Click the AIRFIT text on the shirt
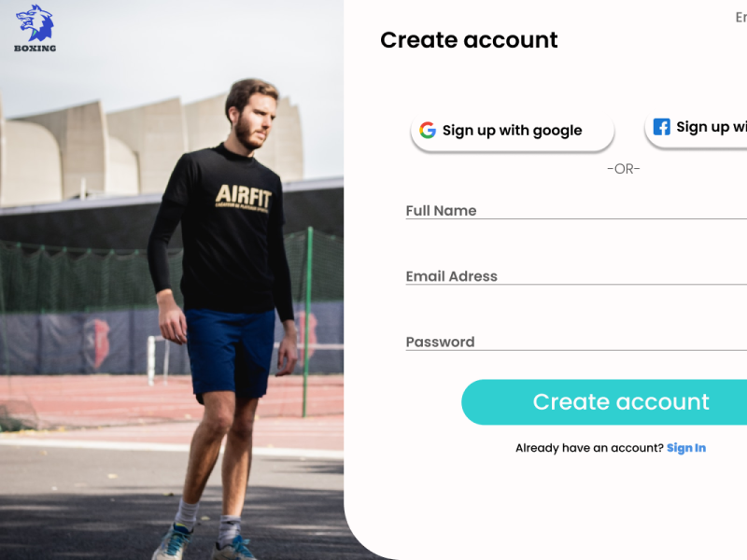This screenshot has width=747, height=560. tap(244, 196)
